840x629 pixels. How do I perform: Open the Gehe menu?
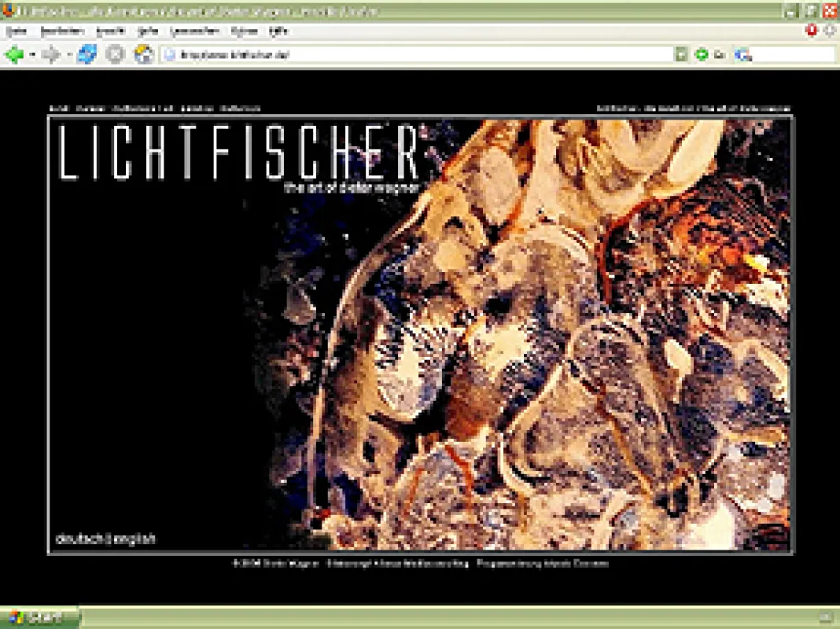click(x=148, y=31)
